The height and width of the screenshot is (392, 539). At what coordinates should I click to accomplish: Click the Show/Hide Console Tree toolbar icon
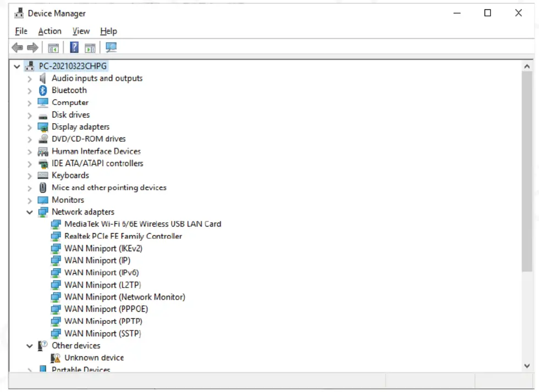(x=53, y=48)
